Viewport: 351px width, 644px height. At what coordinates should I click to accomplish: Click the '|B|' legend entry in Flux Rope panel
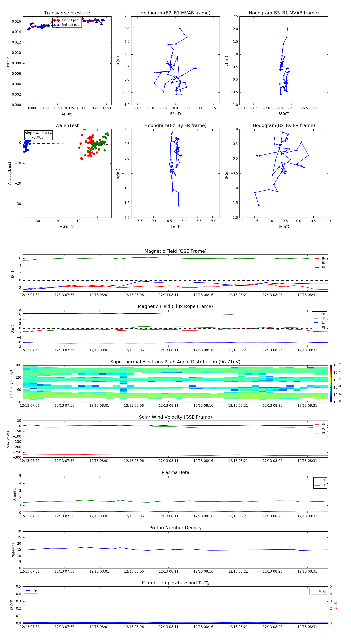(x=320, y=327)
